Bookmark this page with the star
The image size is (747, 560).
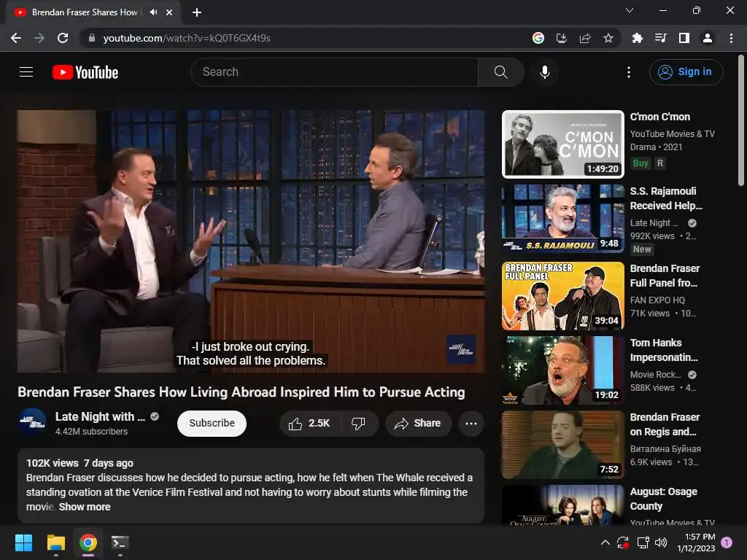(608, 38)
